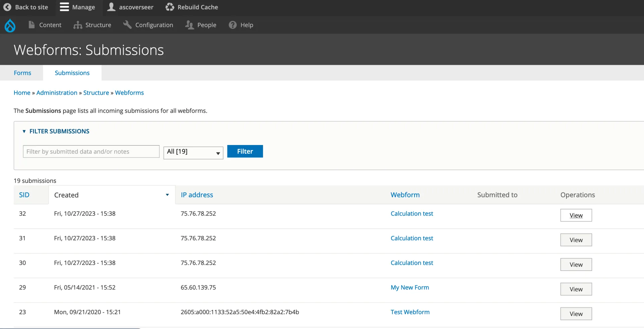Open the All [19] dropdown

(x=193, y=153)
